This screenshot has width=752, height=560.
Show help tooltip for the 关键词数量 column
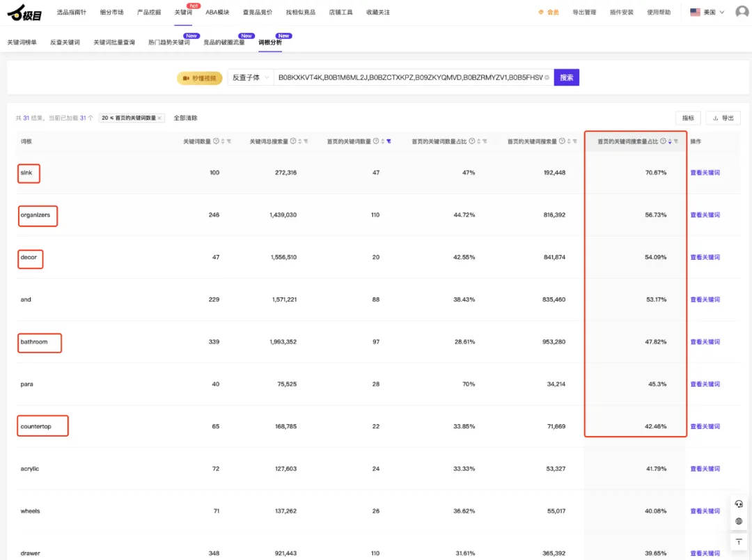tap(217, 141)
